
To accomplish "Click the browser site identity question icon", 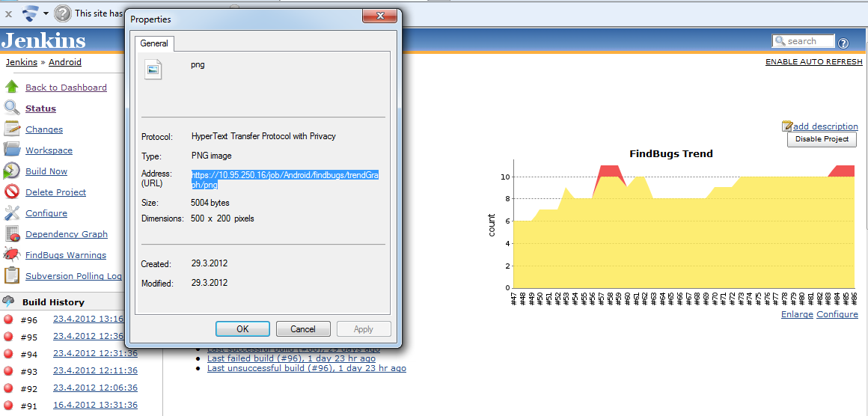I will coord(63,13).
